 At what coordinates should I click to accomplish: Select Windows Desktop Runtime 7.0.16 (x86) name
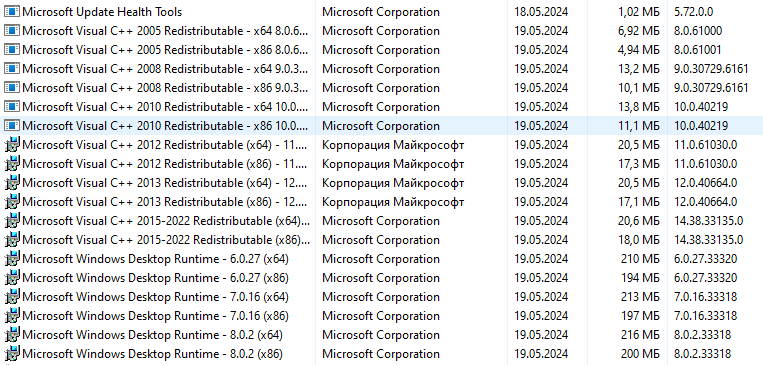point(155,316)
